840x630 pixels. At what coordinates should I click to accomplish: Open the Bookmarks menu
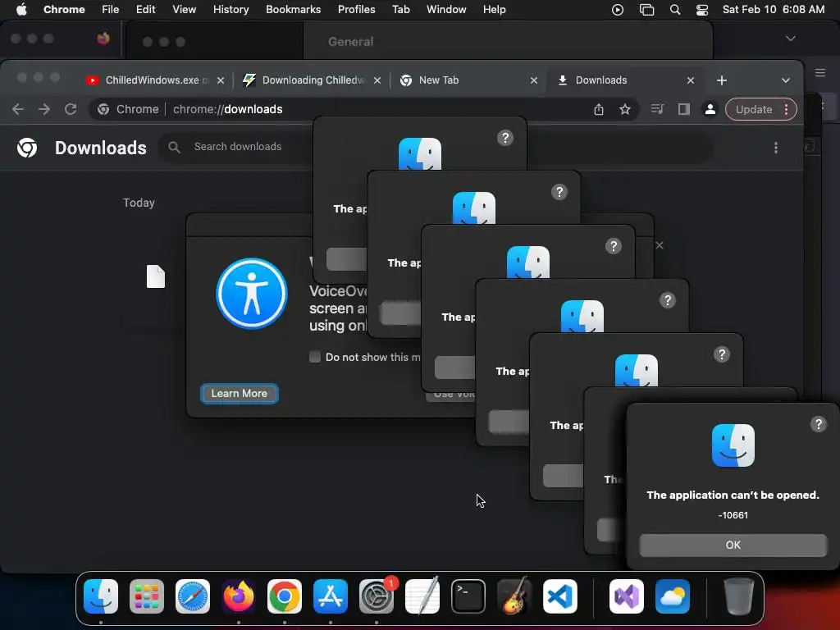coord(293,10)
